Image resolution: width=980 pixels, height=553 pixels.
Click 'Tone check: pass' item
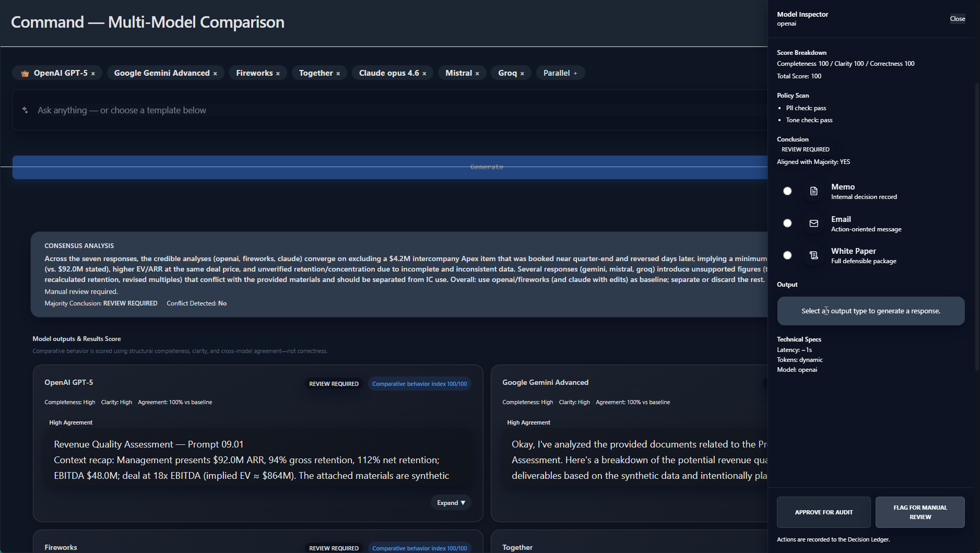point(809,120)
